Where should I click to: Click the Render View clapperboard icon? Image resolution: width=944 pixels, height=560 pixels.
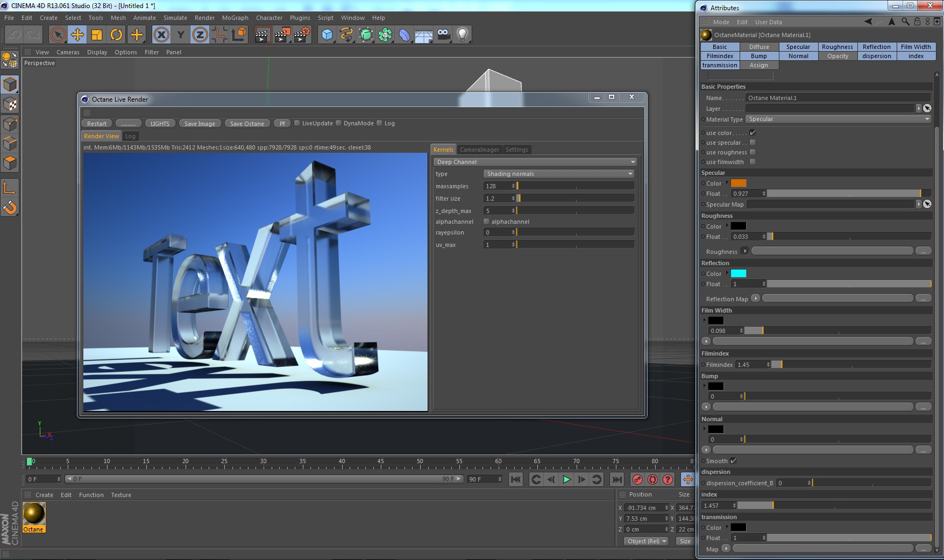pos(263,35)
